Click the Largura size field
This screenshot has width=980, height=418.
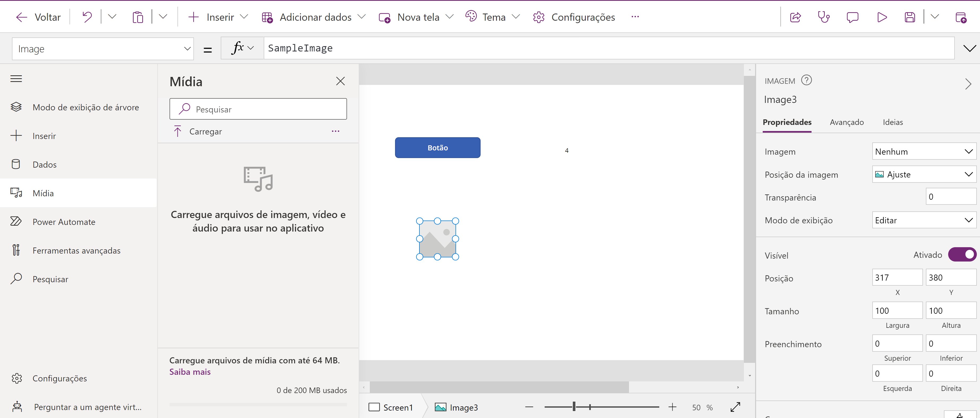pos(897,310)
